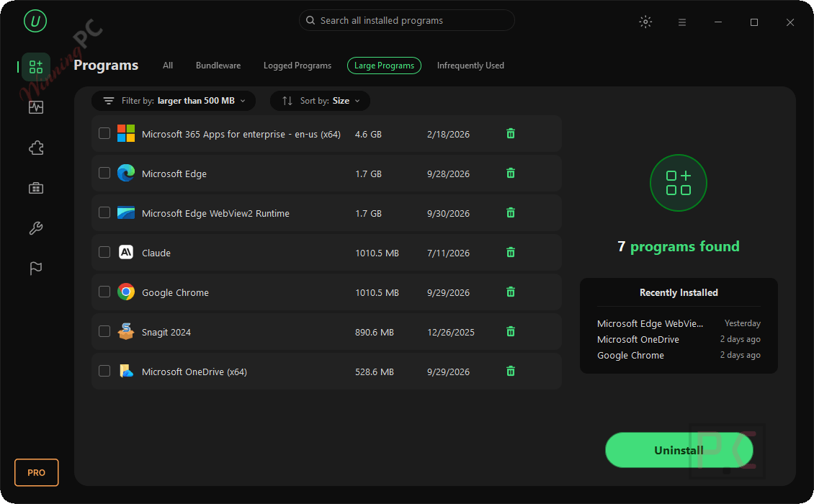Tick the Microsoft Edge checkbox

point(104,173)
